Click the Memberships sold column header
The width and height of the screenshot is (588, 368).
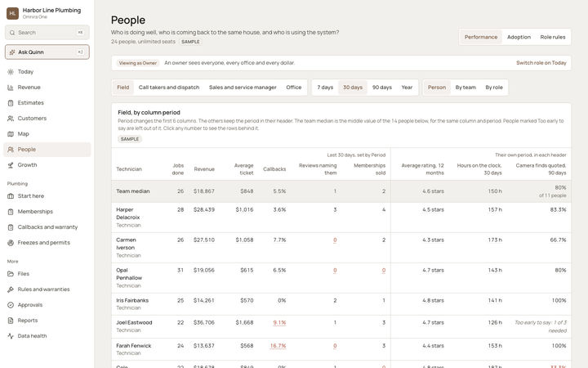pyautogui.click(x=369, y=169)
